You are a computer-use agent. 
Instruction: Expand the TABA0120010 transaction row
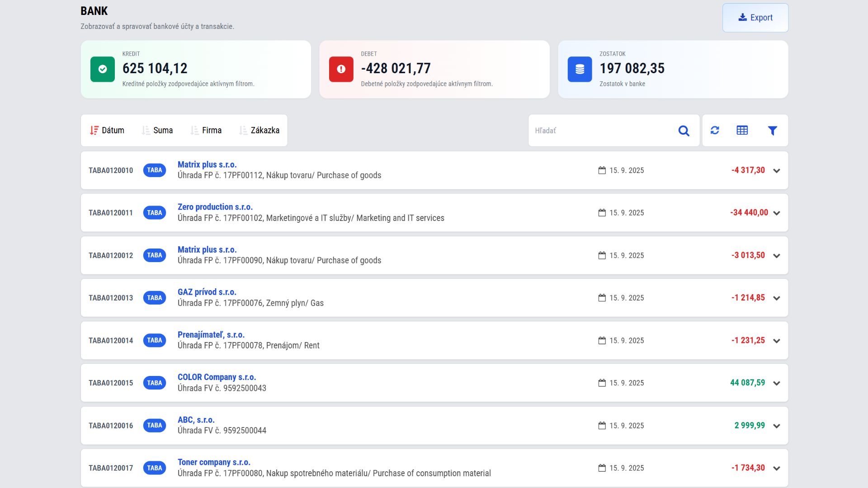coord(776,171)
